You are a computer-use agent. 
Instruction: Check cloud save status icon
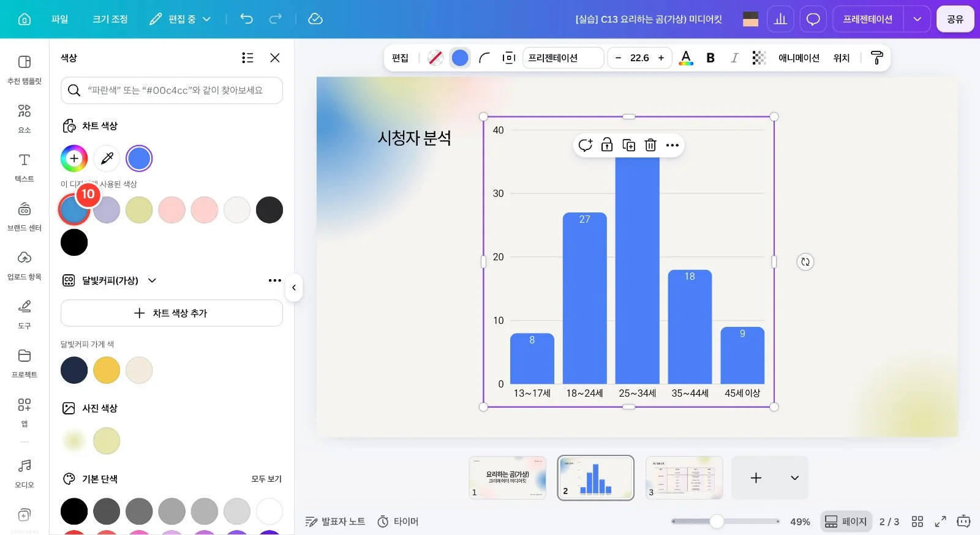click(315, 19)
